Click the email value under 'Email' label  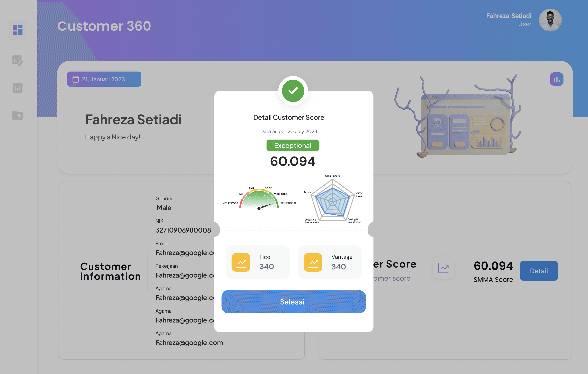coord(185,253)
